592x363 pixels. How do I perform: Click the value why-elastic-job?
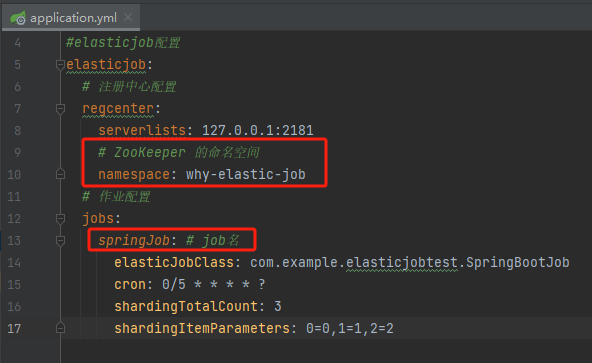[x=246, y=175]
